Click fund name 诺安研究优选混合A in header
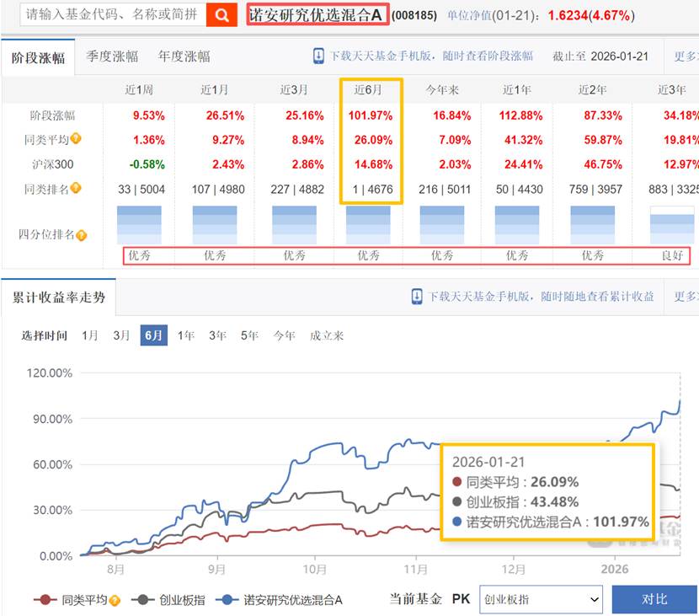Screen dimensions: 699x616 (x=316, y=15)
